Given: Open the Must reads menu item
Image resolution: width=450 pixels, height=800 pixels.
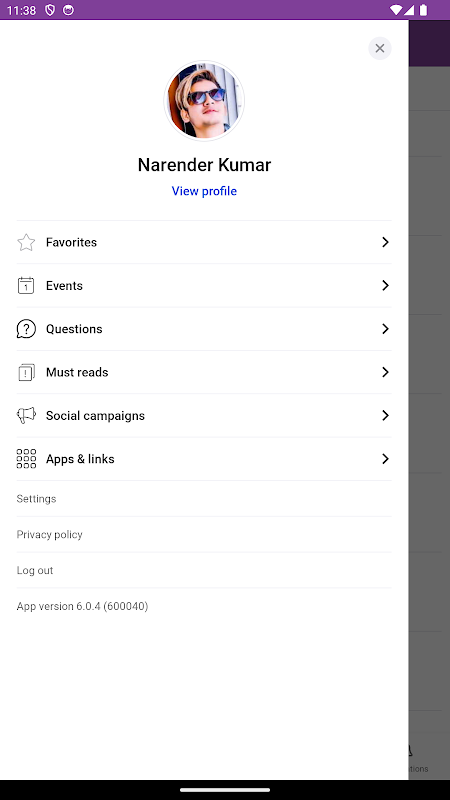Looking at the screenshot, I should click(204, 372).
